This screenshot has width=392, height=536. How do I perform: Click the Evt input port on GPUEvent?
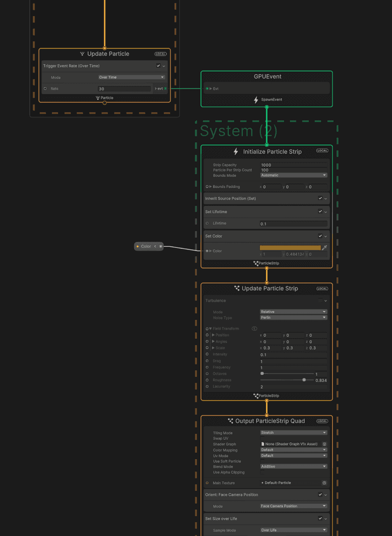point(207,89)
